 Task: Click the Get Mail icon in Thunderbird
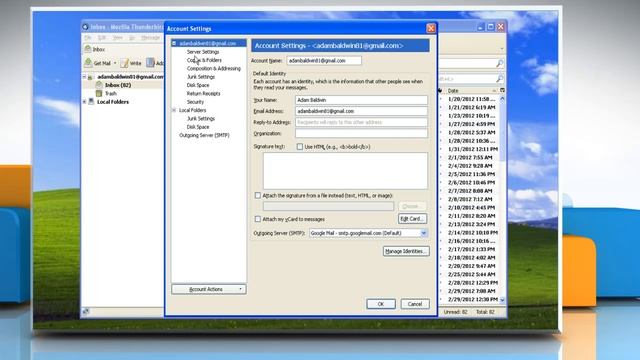[x=89, y=63]
